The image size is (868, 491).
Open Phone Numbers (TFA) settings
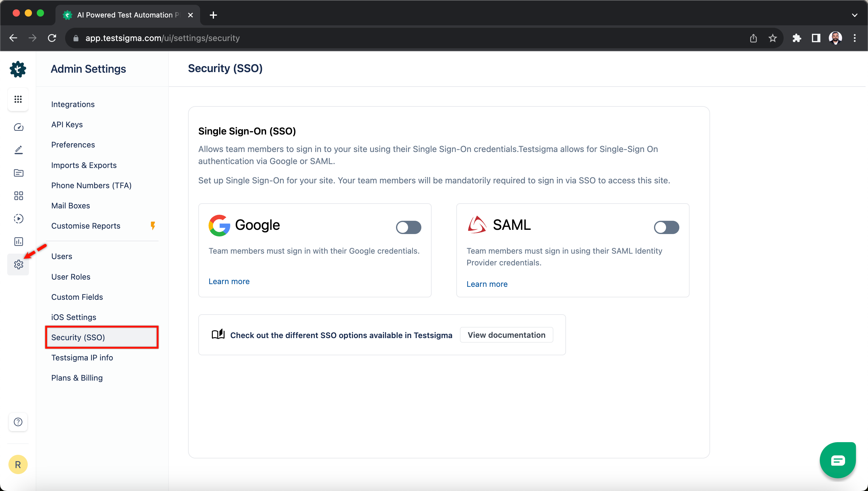click(91, 185)
